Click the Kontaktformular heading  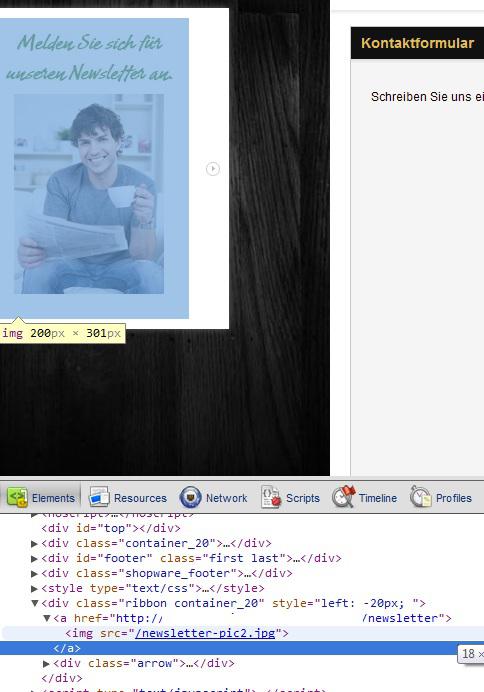click(417, 43)
